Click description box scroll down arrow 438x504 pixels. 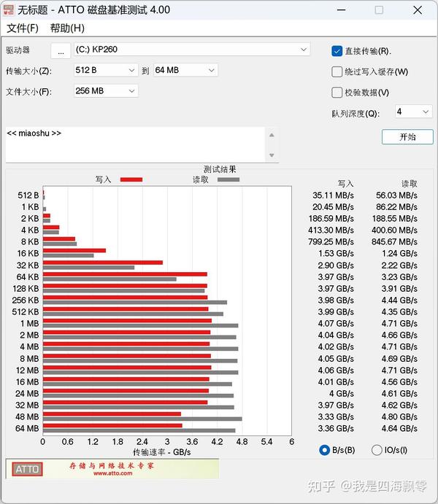pos(272,155)
